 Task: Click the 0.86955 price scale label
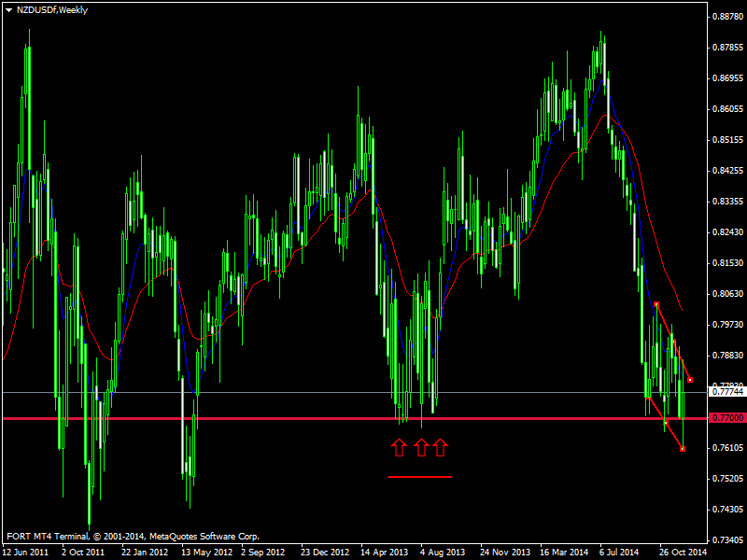(x=728, y=78)
